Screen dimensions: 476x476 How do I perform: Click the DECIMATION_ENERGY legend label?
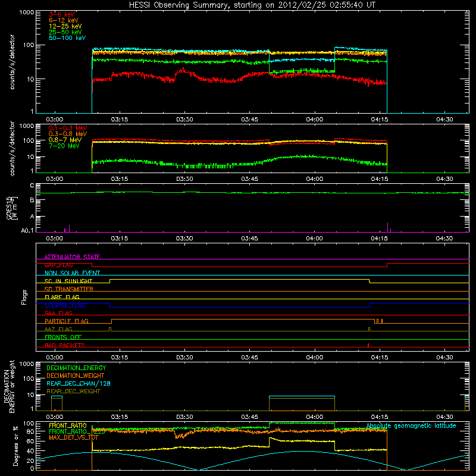(x=76, y=368)
